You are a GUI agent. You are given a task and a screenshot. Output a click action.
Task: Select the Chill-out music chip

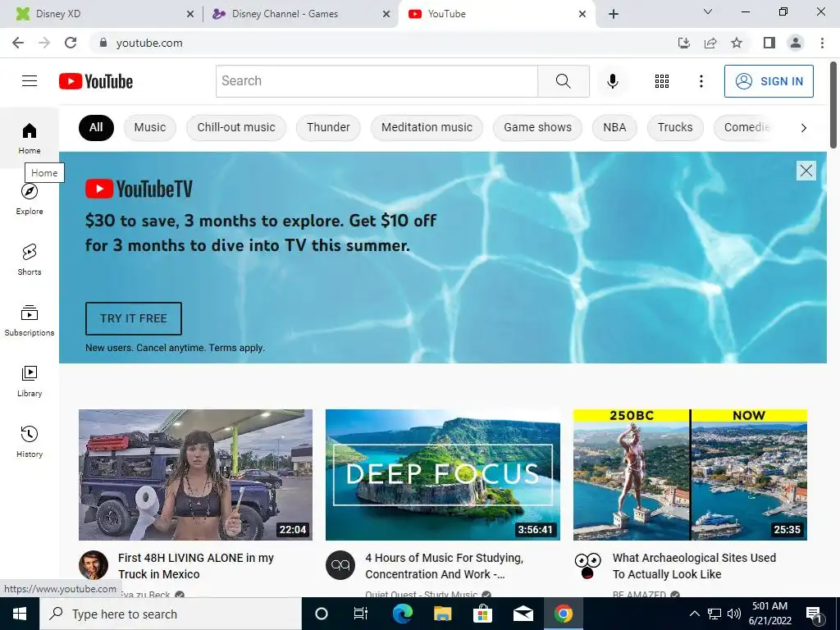pos(236,127)
